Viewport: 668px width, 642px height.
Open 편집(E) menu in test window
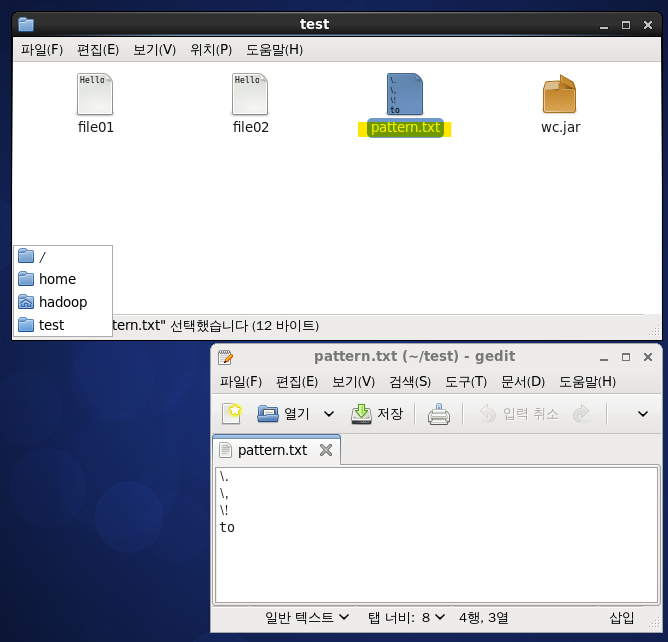(x=98, y=49)
